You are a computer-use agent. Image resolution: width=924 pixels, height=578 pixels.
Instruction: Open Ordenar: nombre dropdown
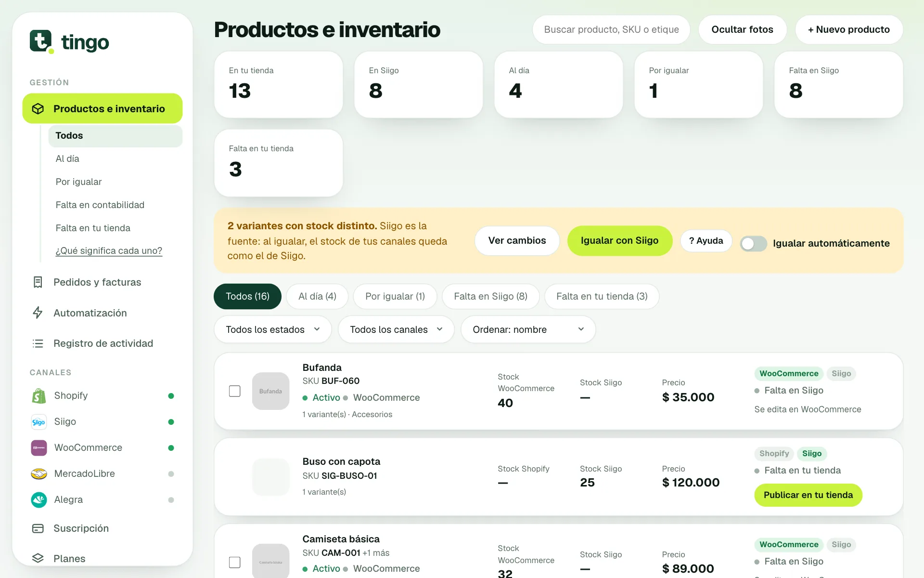(528, 329)
